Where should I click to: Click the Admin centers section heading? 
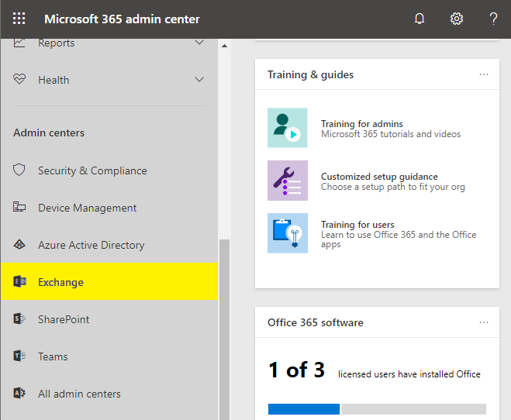[x=49, y=133]
